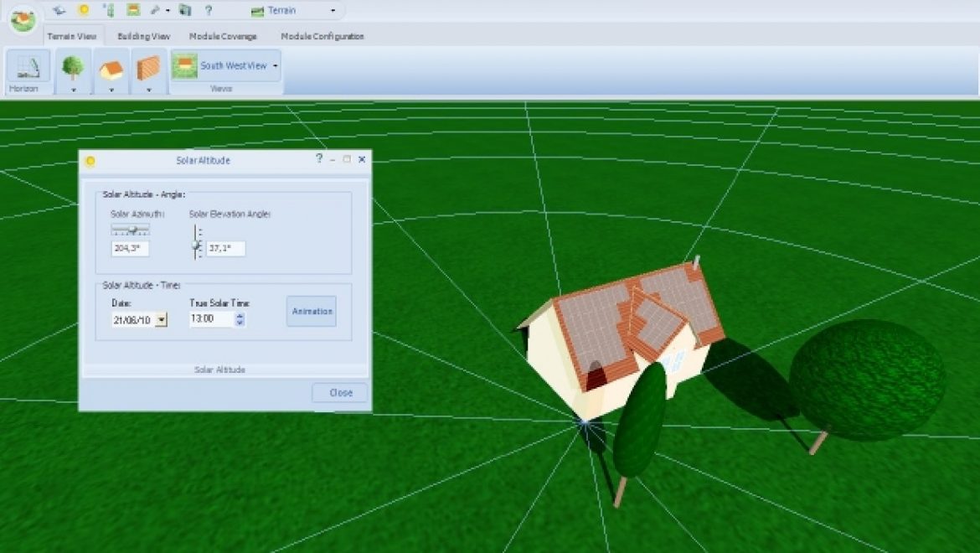Click the Close button in Solar Altitude dialog
Screen dimensions: 980x553
click(x=341, y=392)
